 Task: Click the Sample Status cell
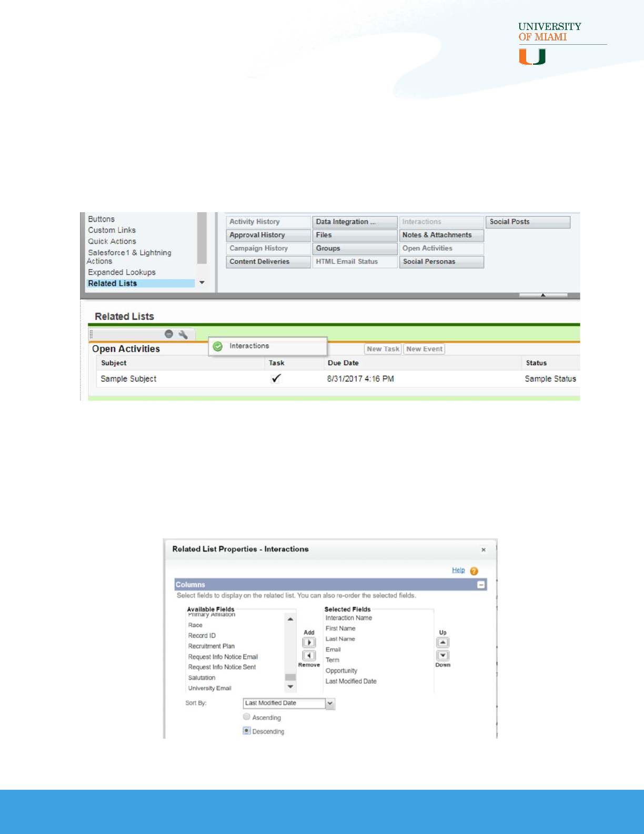click(550, 379)
